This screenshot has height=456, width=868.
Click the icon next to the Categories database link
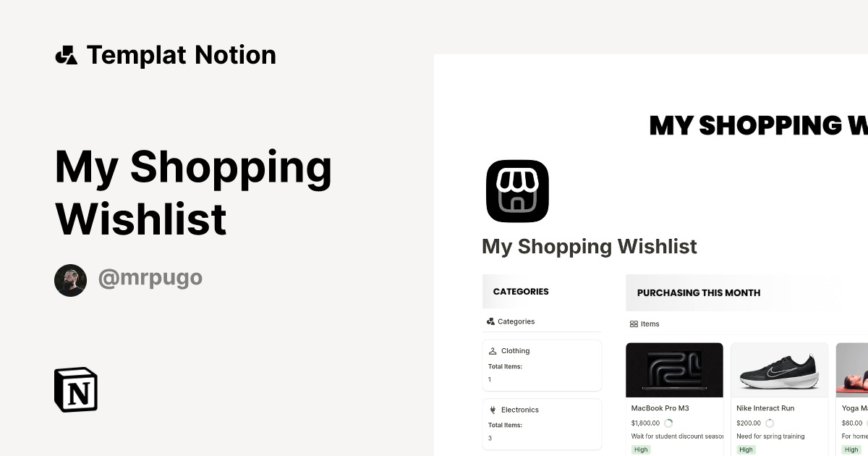(x=490, y=321)
